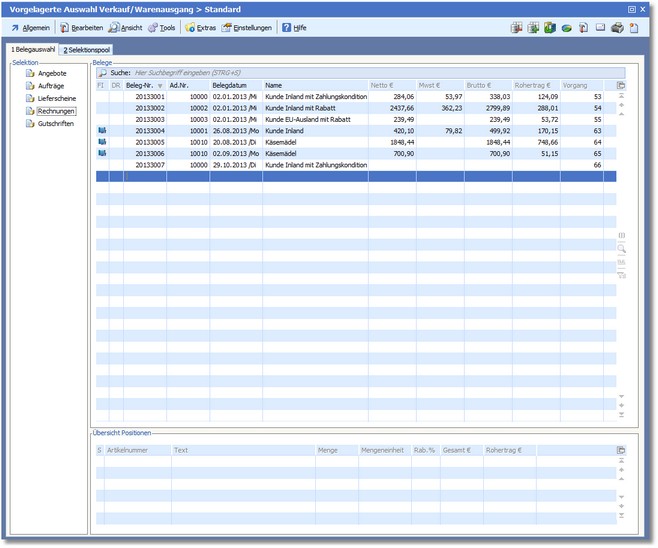
Task: Open the Einstellungen menu
Action: 246,27
